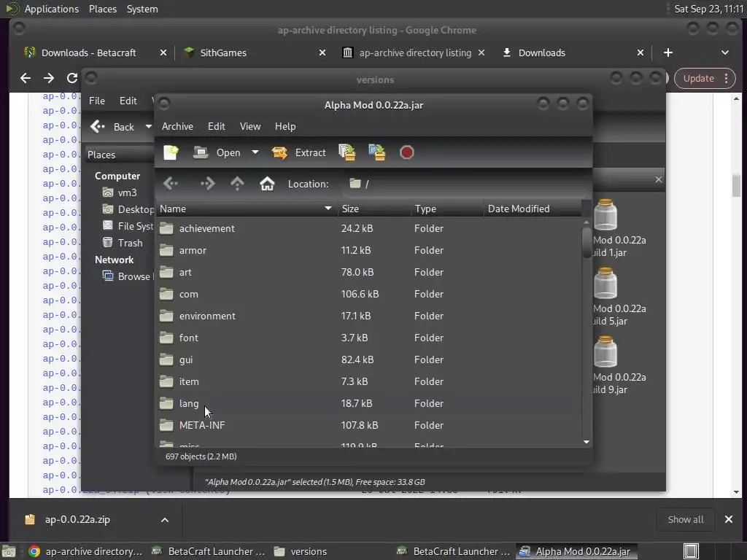Open Trash in Places sidebar
747x560 pixels.
(x=123, y=243)
